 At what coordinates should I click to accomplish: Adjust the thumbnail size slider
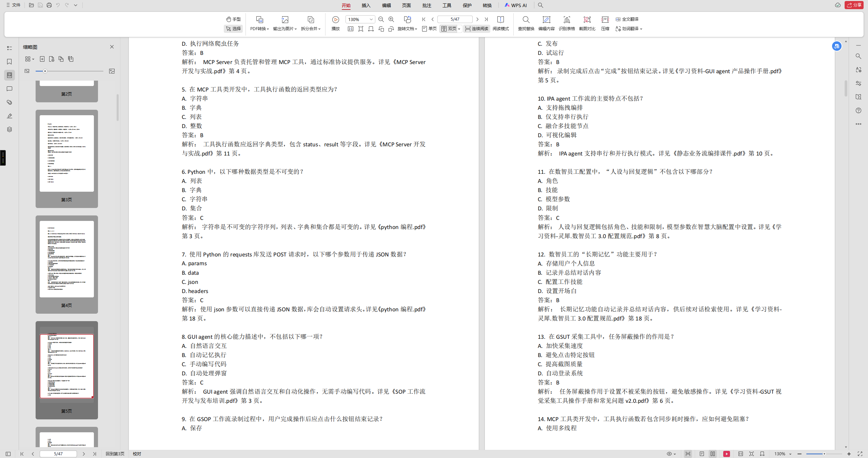[x=45, y=71]
